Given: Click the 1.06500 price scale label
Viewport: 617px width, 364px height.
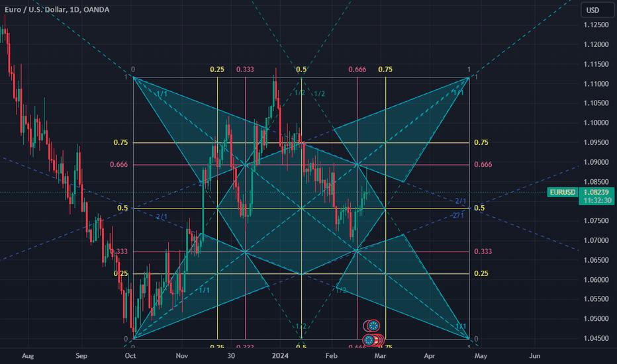Looking at the screenshot, I should [x=596, y=260].
